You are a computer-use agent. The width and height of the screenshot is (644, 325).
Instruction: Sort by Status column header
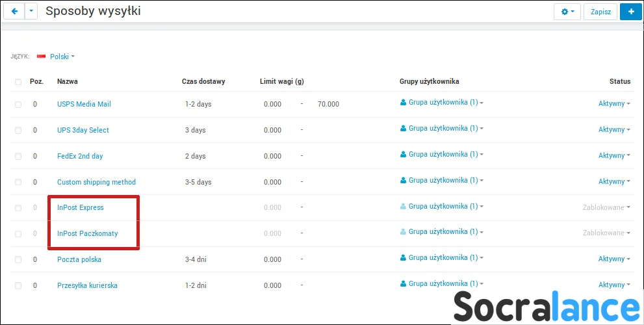pos(619,82)
